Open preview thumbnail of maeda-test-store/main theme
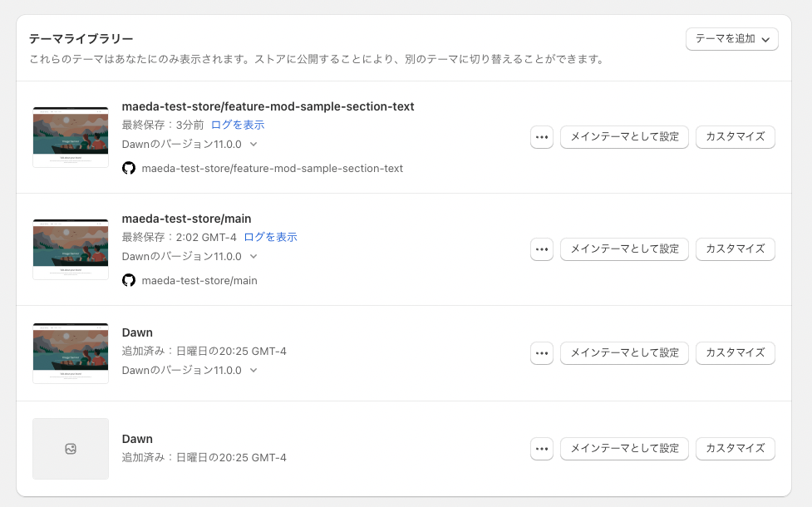Screen dimensions: 812x507 (71, 249)
